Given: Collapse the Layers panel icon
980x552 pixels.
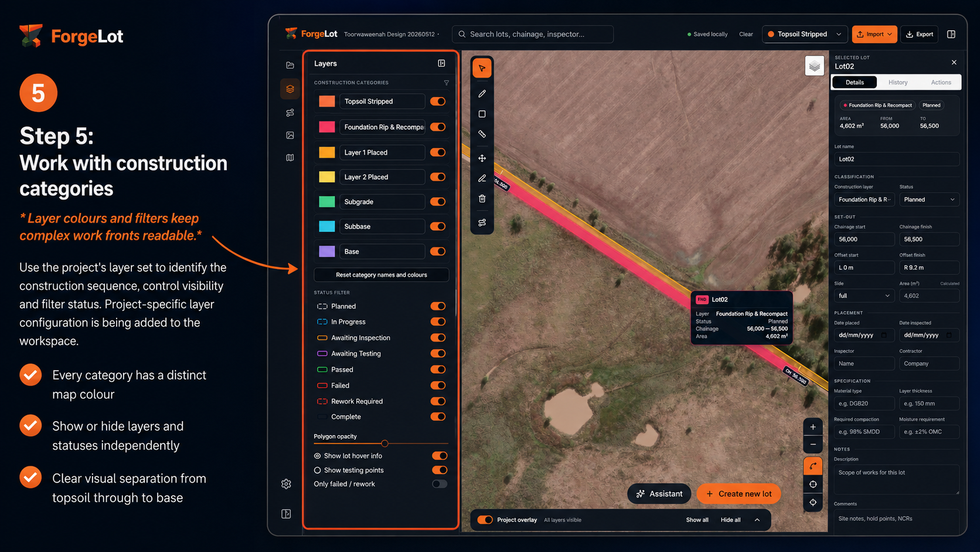Looking at the screenshot, I should point(441,63).
